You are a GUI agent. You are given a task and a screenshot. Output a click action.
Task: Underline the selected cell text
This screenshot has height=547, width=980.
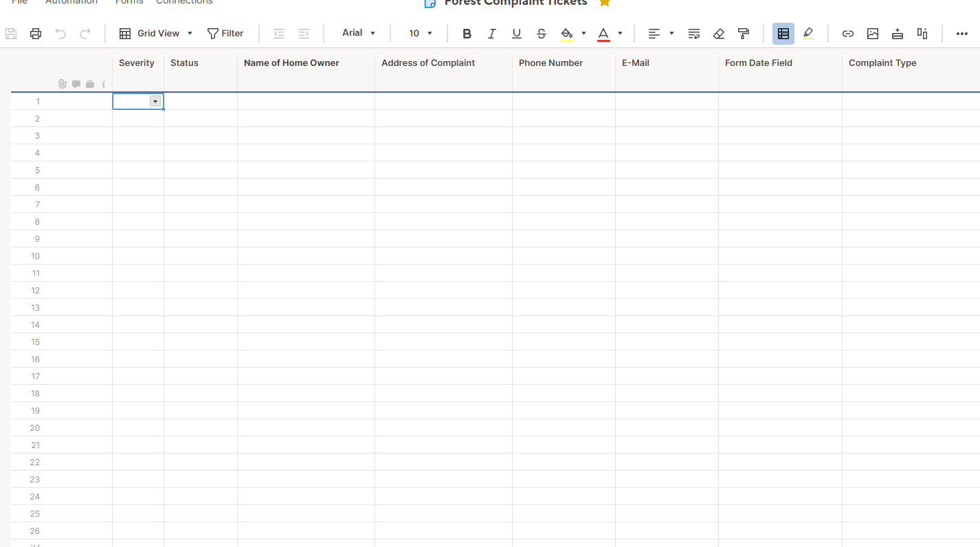coord(517,34)
